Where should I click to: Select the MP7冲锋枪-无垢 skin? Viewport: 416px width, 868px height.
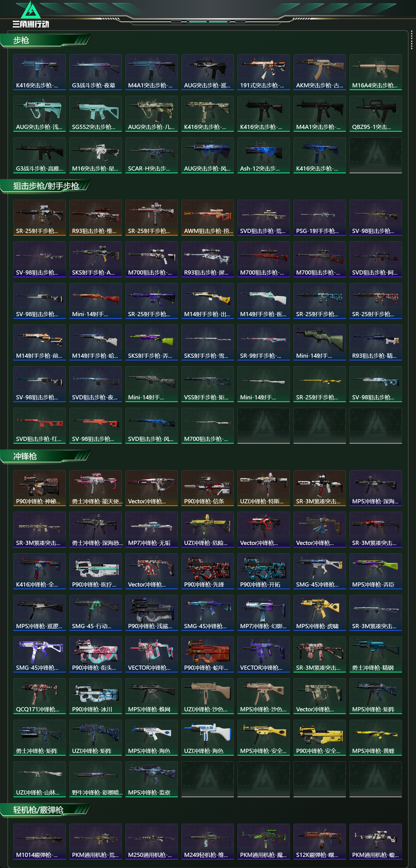(x=152, y=530)
